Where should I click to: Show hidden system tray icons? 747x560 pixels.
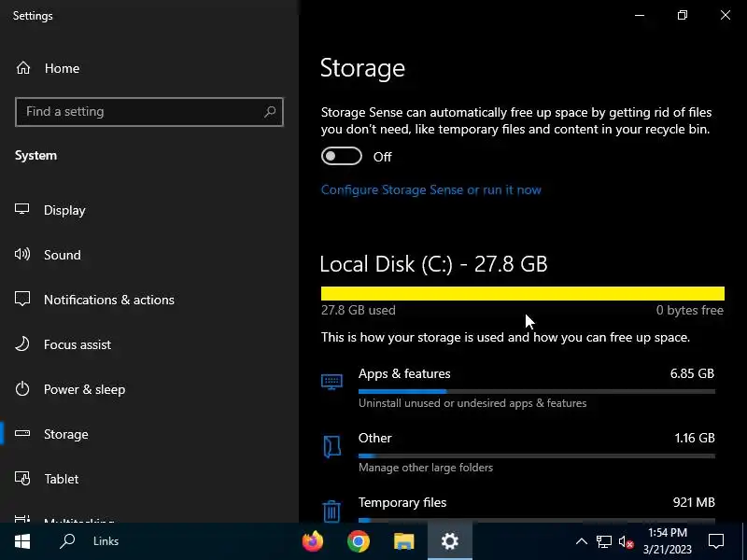(x=581, y=541)
